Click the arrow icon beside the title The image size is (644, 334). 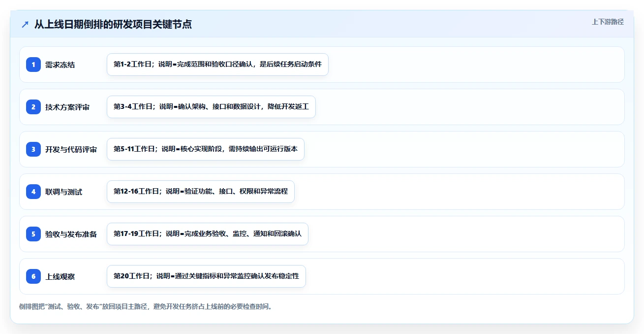point(25,24)
